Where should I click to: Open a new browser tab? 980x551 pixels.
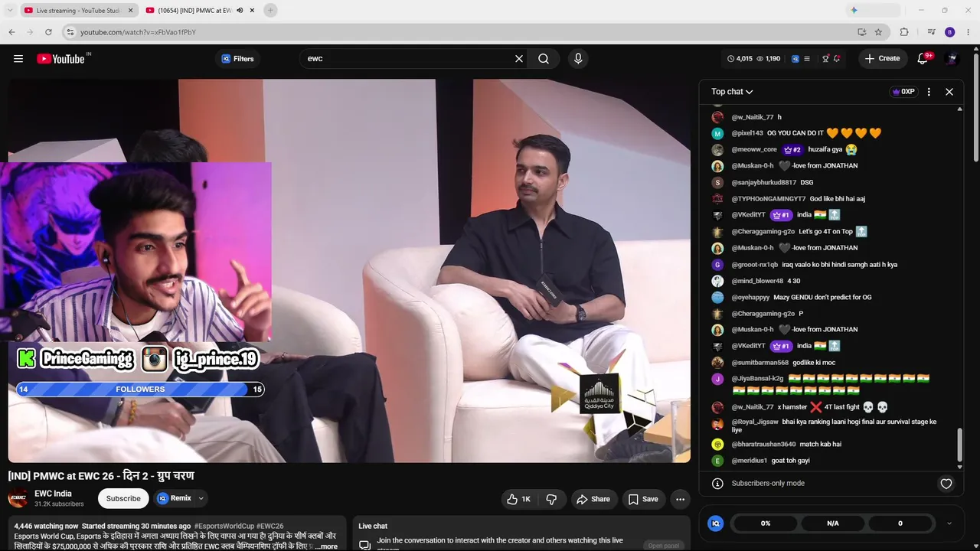pos(270,10)
